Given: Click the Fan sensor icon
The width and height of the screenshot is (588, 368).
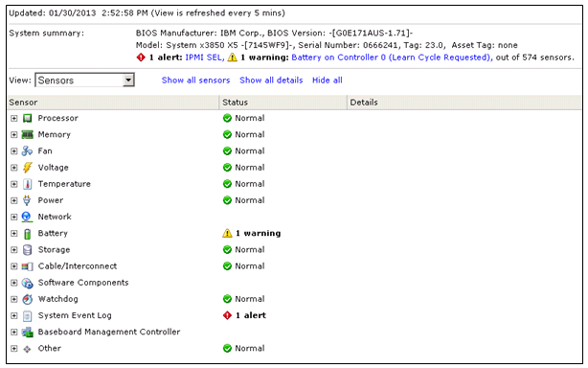Looking at the screenshot, I should click(27, 151).
